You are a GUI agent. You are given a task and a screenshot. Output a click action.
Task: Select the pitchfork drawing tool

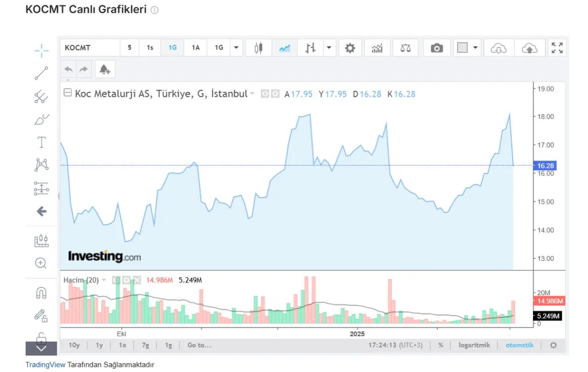pyautogui.click(x=41, y=96)
